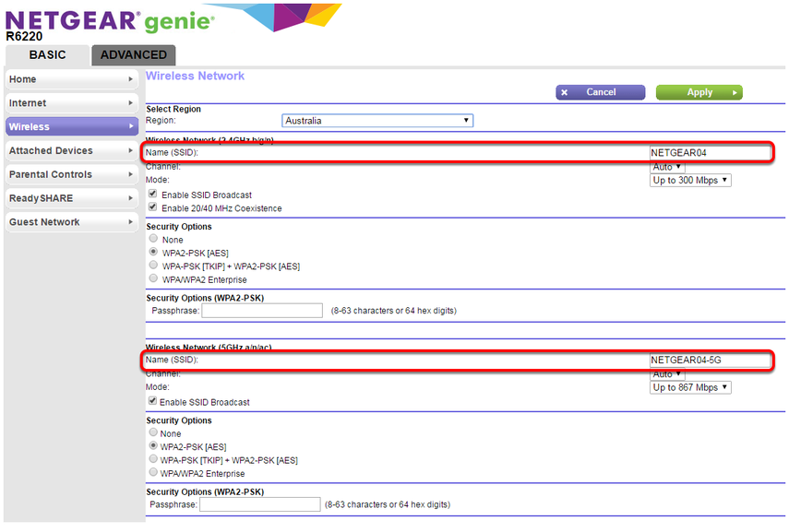
Task: Click the R6220 model label
Action: click(24, 37)
